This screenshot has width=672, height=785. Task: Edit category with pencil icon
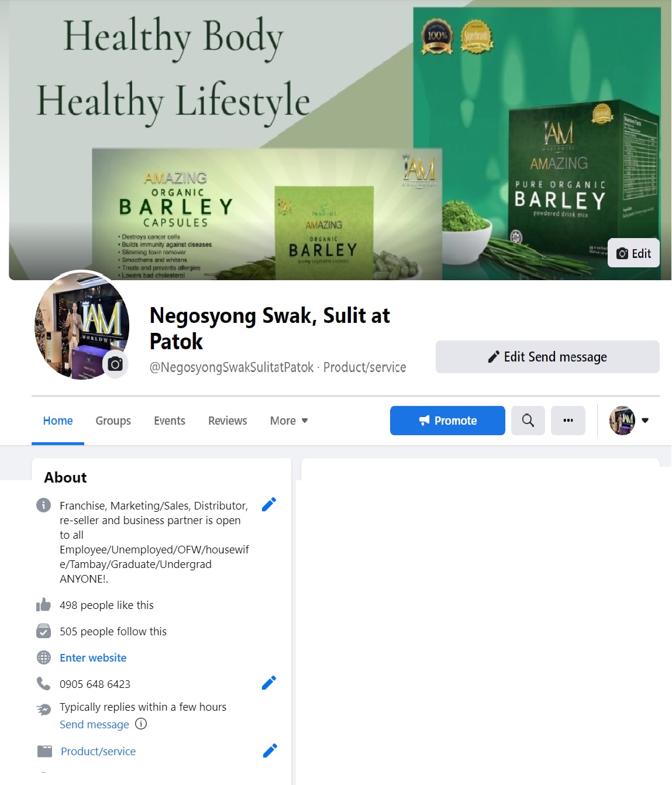(x=270, y=750)
